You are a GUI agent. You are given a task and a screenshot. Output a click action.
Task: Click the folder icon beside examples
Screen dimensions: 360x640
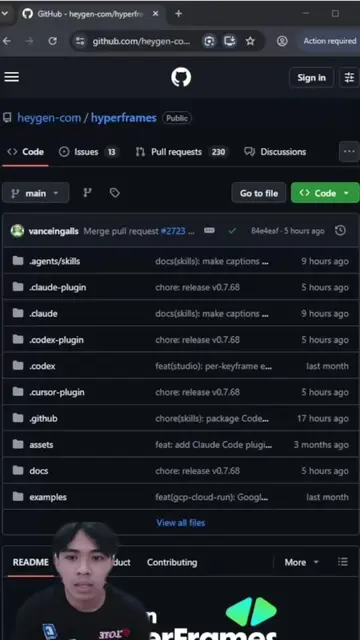pyautogui.click(x=18, y=497)
